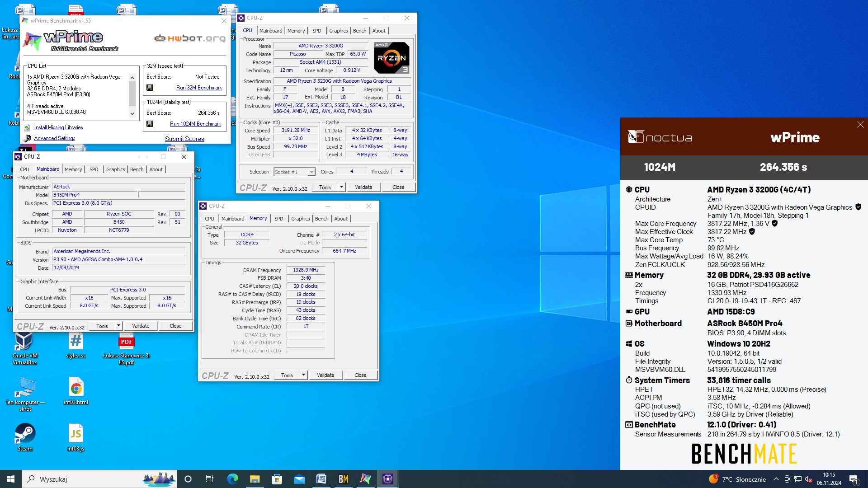Click the weather widget 7°C Słonecznie
The height and width of the screenshot is (488, 868).
pos(737,479)
